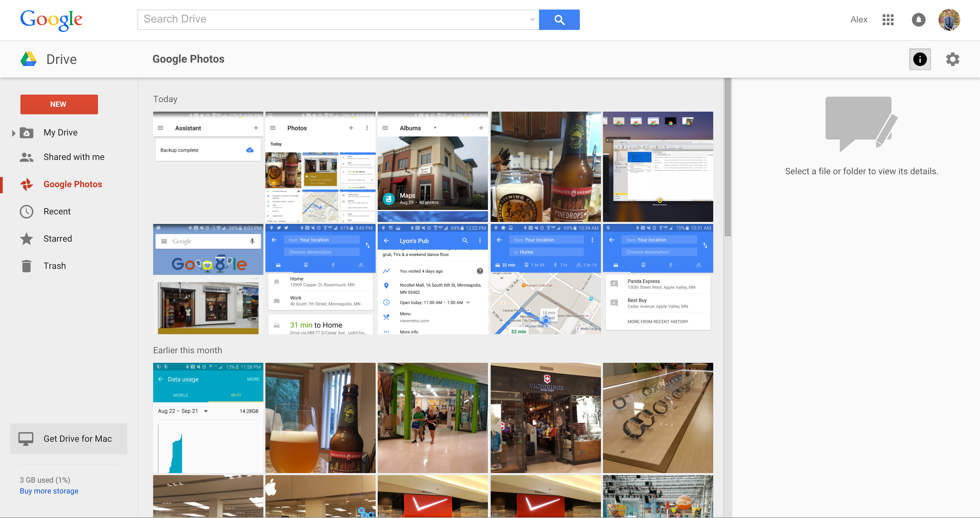
Task: Open Starred items via the star icon
Action: click(x=26, y=239)
